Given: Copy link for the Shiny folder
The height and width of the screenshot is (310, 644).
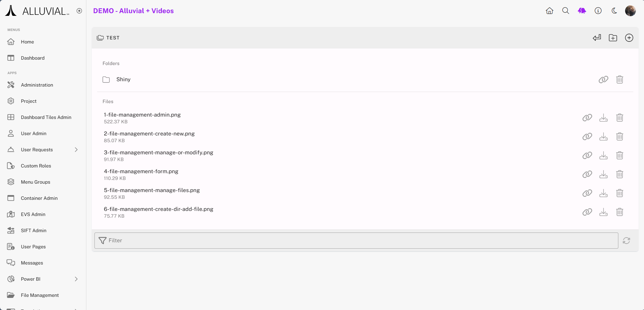Looking at the screenshot, I should (x=603, y=80).
